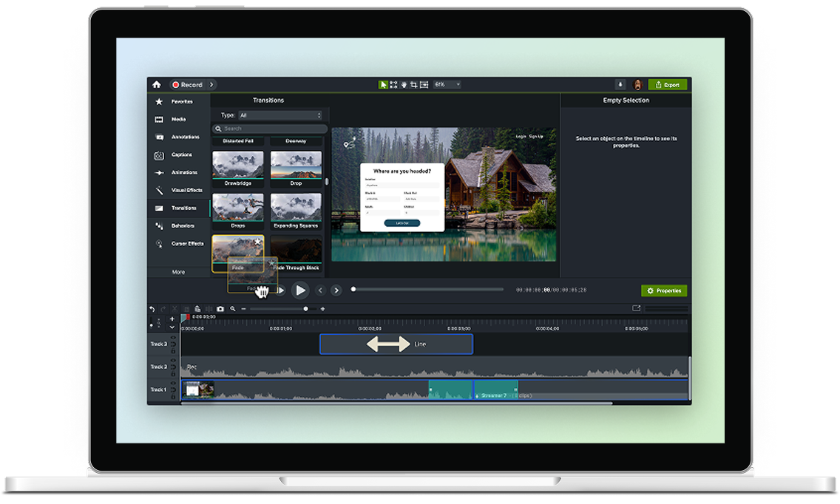This screenshot has height=504, width=840.
Task: Cut the selected timeline media
Action: 175,309
